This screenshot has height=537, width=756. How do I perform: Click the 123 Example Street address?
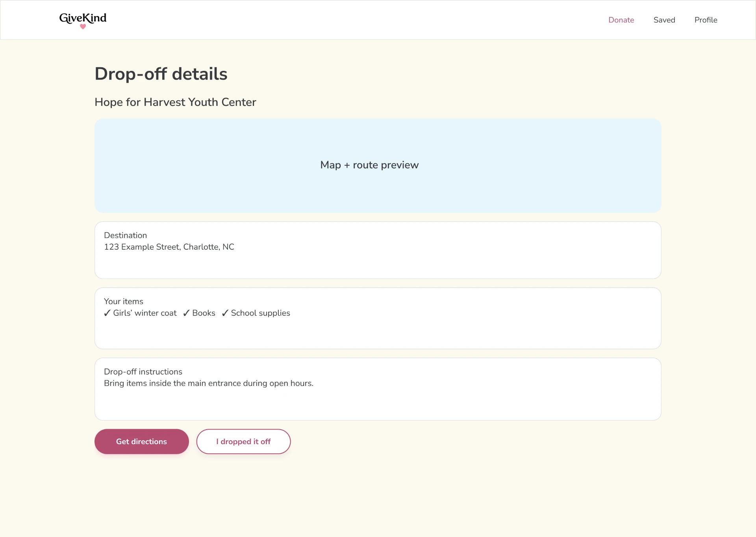pyautogui.click(x=169, y=247)
